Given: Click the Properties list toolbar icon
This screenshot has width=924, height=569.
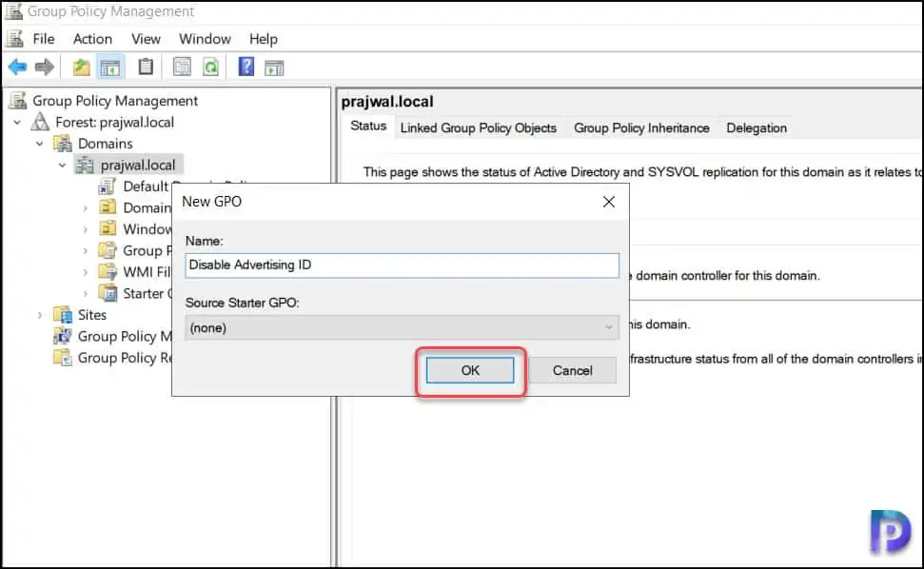Looking at the screenshot, I should [182, 67].
